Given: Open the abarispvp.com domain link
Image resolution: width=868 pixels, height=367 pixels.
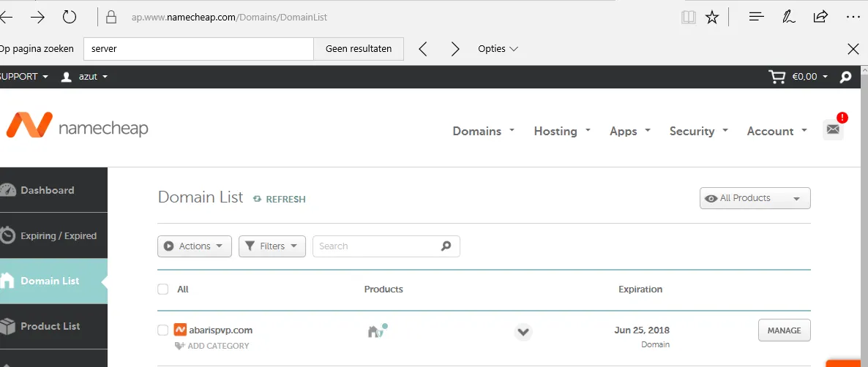Looking at the screenshot, I should click(220, 330).
